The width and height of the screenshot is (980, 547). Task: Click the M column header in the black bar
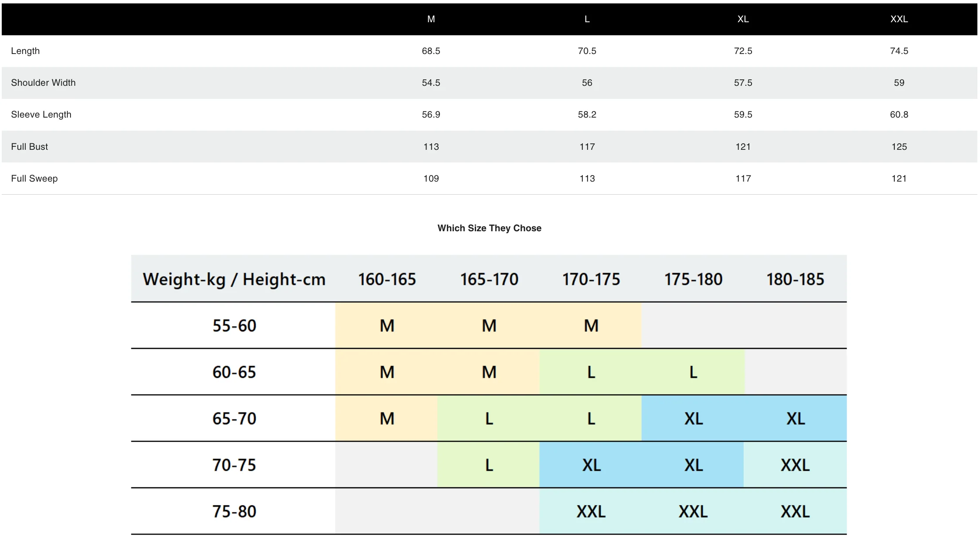[431, 19]
